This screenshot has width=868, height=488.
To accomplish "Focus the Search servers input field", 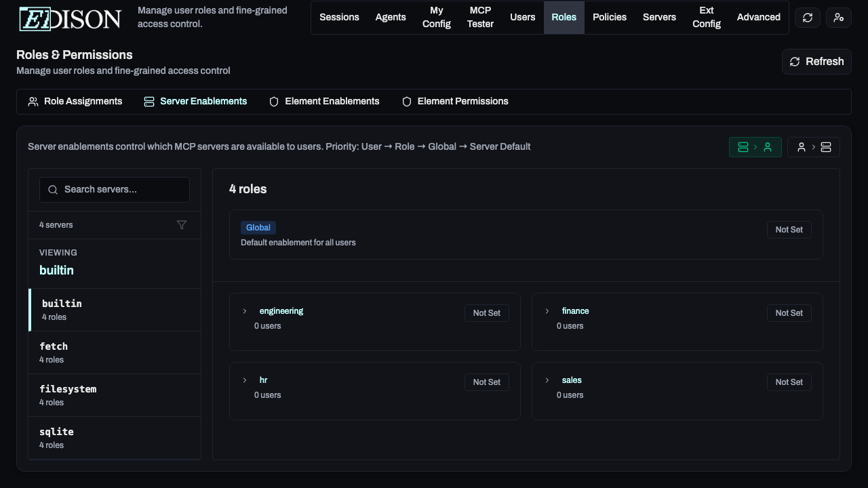I will pyautogui.click(x=122, y=190).
